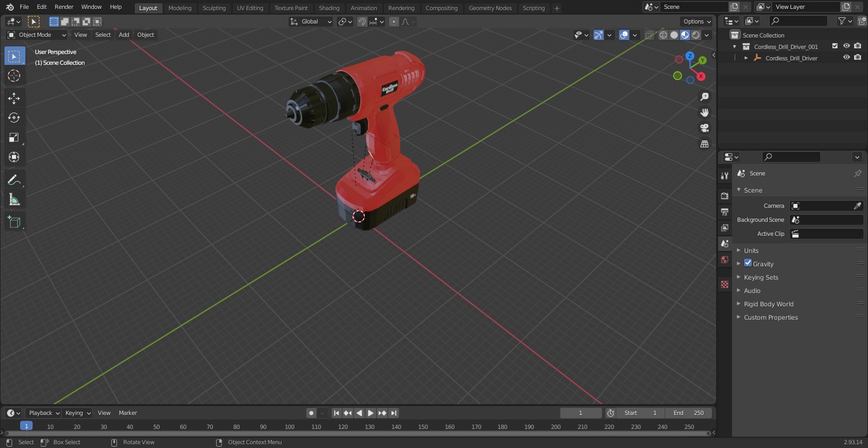Click the End frame field
The width and height of the screenshot is (868, 448).
click(x=689, y=413)
